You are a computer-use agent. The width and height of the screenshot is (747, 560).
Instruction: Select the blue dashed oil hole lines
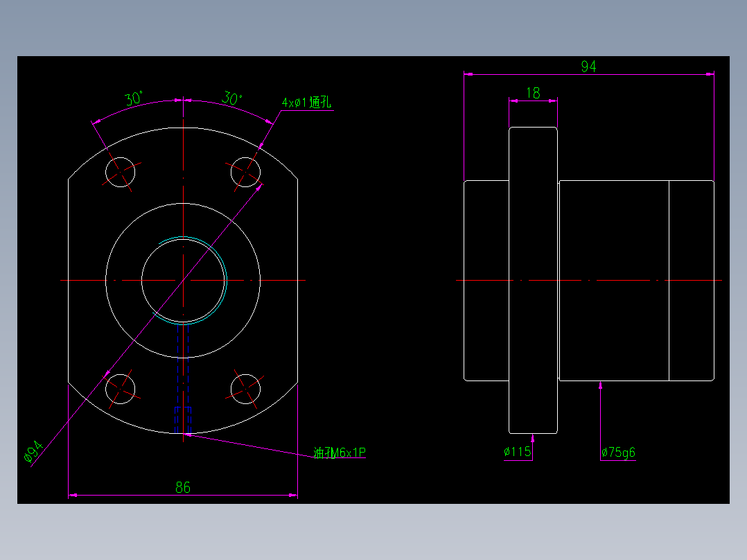pos(183,378)
